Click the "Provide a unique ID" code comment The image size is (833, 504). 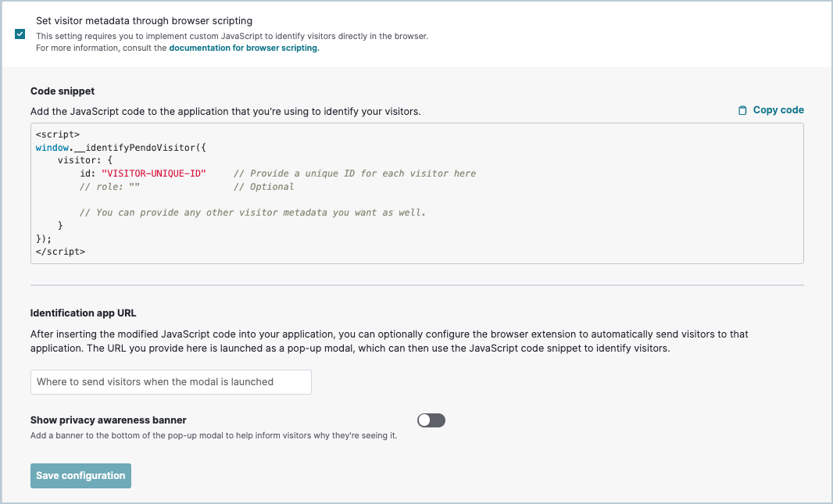click(355, 173)
